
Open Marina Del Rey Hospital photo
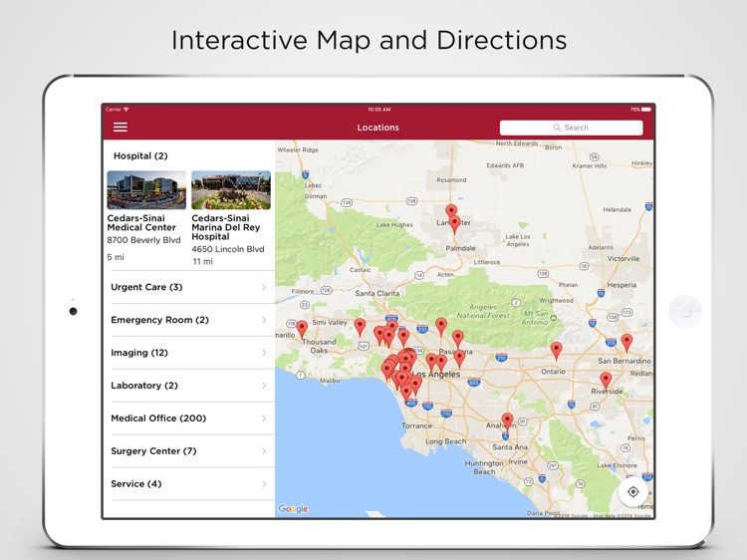(231, 190)
